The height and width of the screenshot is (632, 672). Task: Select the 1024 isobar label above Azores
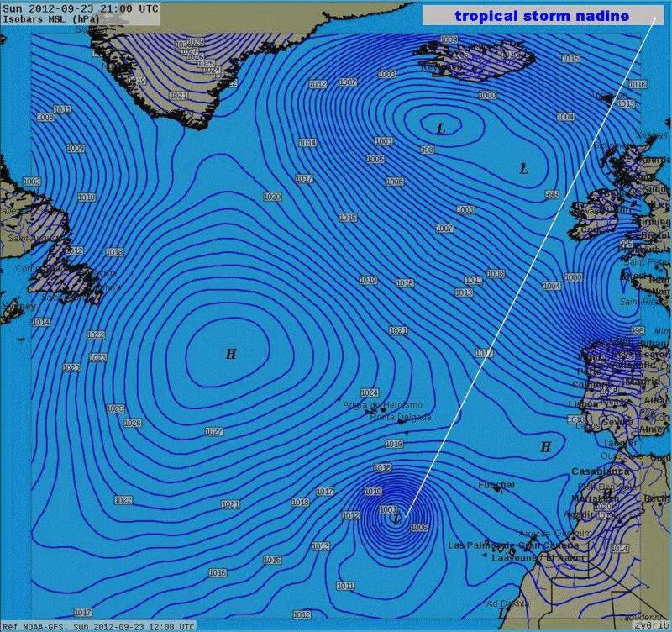pos(370,392)
